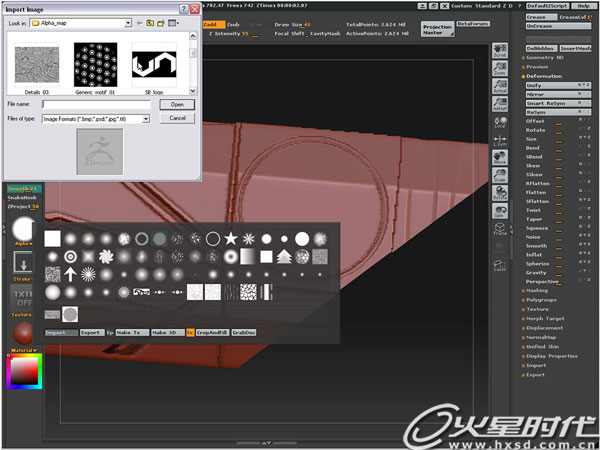Pick the upward arrow alpha
This screenshot has height=450, width=600.
70,274
